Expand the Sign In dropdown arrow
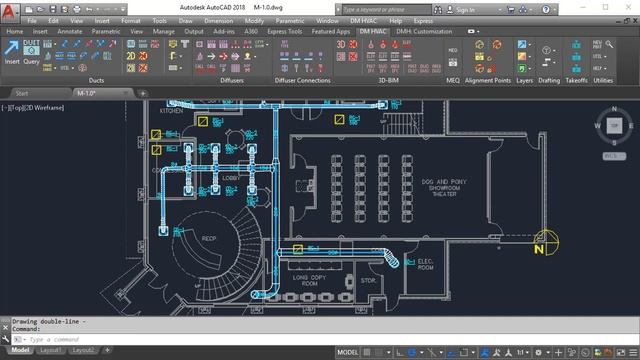The width and height of the screenshot is (640, 360). [x=500, y=9]
